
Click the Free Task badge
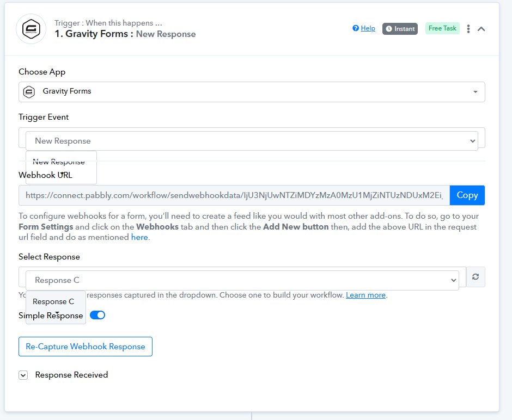pyautogui.click(x=442, y=28)
